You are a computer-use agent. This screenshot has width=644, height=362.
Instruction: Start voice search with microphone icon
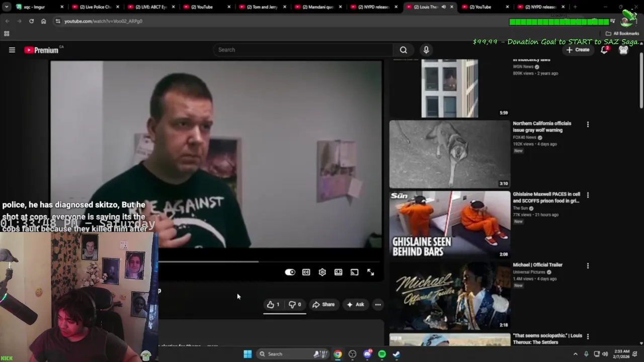click(x=426, y=50)
